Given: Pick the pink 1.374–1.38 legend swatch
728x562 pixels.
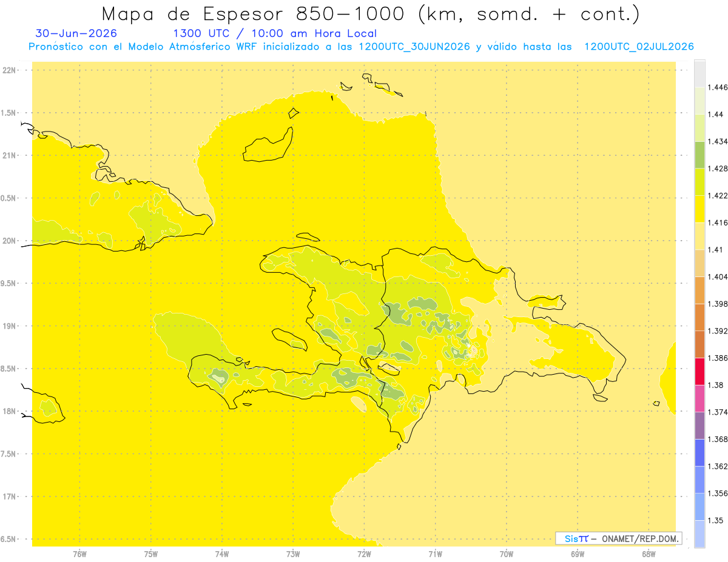Looking at the screenshot, I should pyautogui.click(x=699, y=398).
